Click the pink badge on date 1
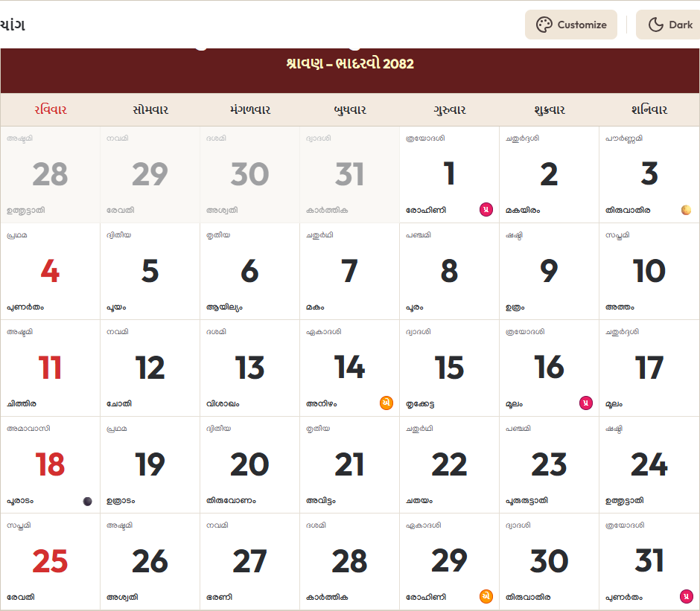Viewport: 700px width, 611px height. (x=486, y=209)
